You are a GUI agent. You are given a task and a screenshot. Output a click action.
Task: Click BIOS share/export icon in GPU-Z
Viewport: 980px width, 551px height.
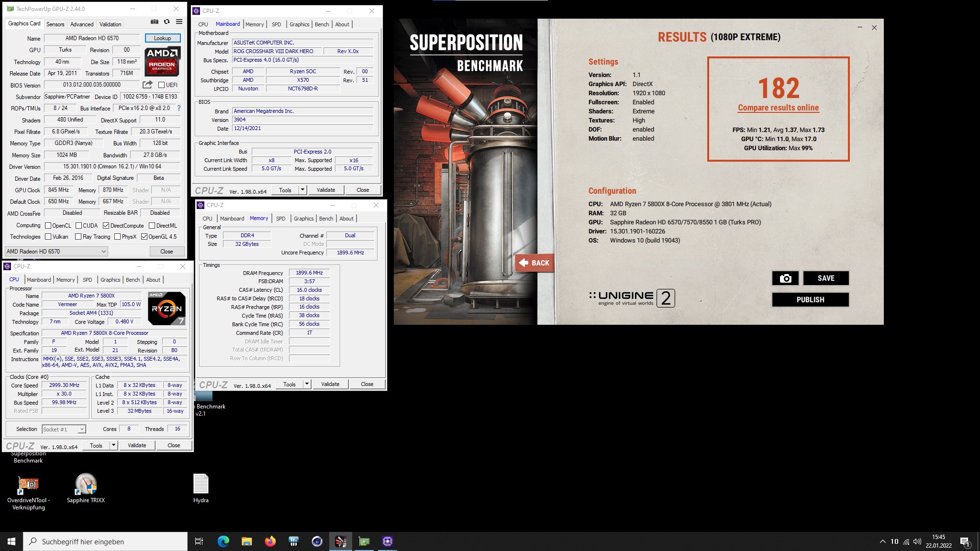147,85
